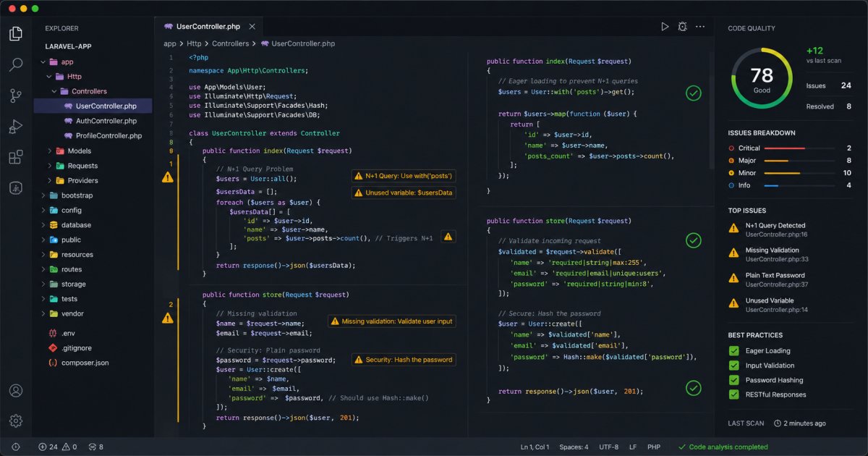Click the Run play icon in editor toolbar
The image size is (868, 456).
point(665,27)
